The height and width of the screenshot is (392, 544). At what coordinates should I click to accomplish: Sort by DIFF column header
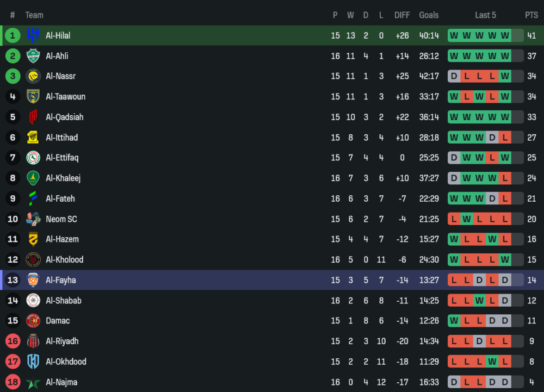(402, 15)
